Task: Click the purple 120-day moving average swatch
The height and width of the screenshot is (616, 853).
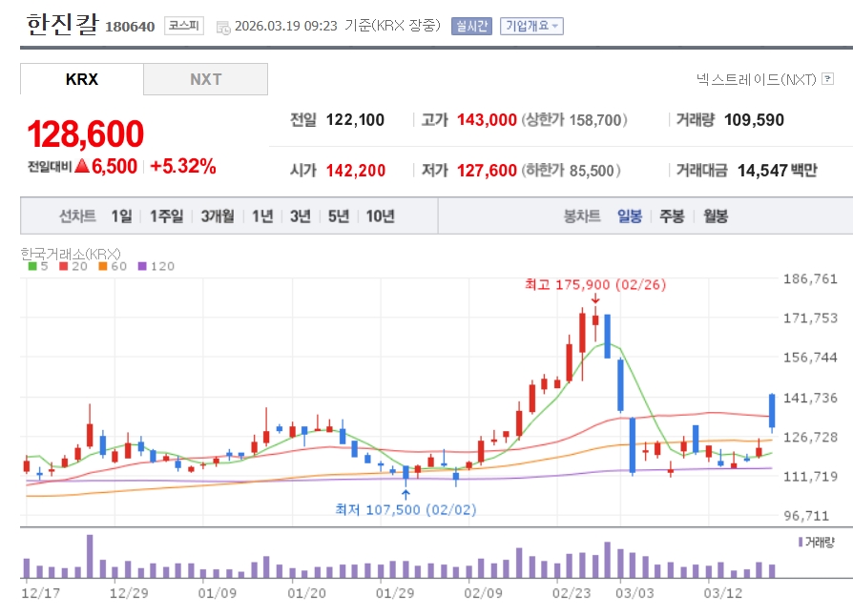Action: pyautogui.click(x=142, y=267)
